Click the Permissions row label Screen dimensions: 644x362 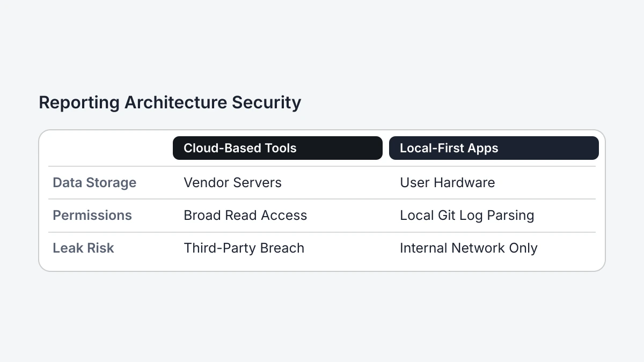coord(92,216)
